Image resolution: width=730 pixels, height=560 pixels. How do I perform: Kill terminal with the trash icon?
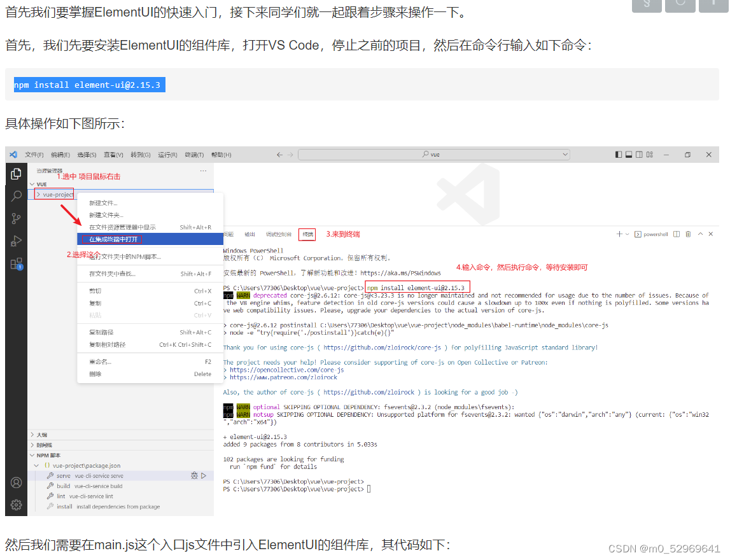pyautogui.click(x=688, y=234)
